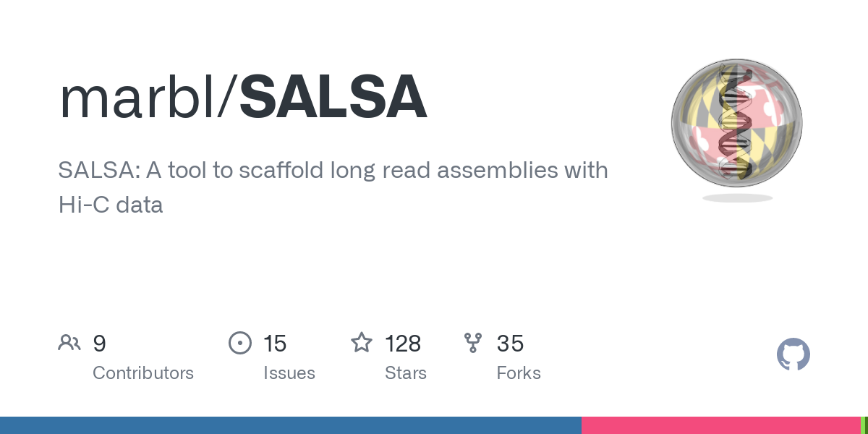Screen dimensions: 868x434
Task: Click the SALSA repository name
Action: coord(333,98)
